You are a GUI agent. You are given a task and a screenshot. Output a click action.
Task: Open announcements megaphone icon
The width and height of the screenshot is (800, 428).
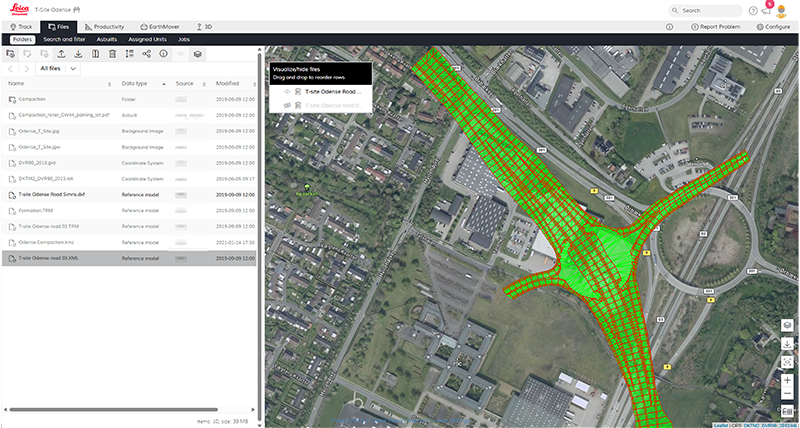pyautogui.click(x=766, y=10)
